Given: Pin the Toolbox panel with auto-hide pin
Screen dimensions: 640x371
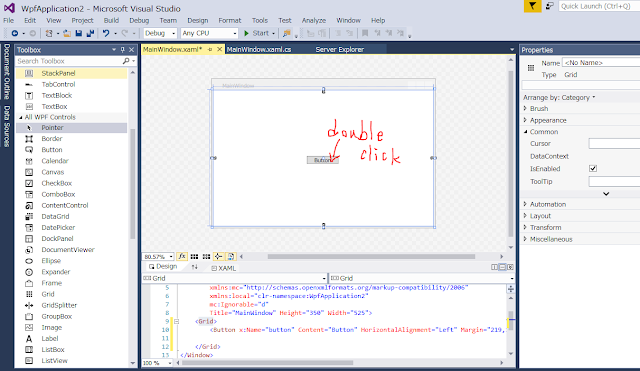Looking at the screenshot, I should pos(122,50).
